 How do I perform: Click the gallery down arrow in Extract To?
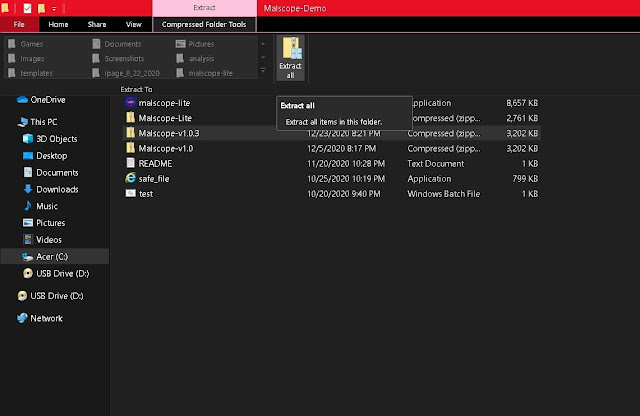pyautogui.click(x=263, y=58)
